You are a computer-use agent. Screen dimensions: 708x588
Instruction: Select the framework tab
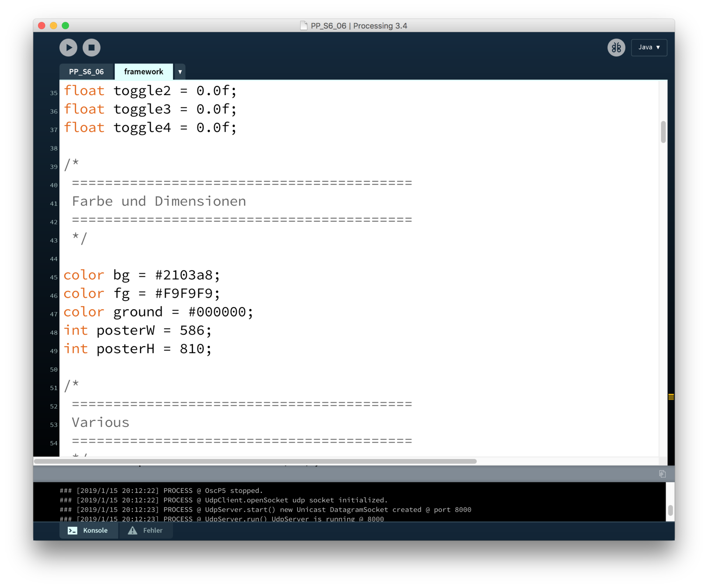pyautogui.click(x=143, y=72)
